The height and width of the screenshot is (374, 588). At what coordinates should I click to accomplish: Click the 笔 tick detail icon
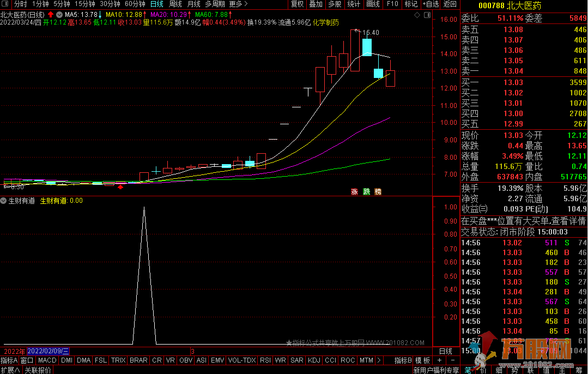point(467,370)
